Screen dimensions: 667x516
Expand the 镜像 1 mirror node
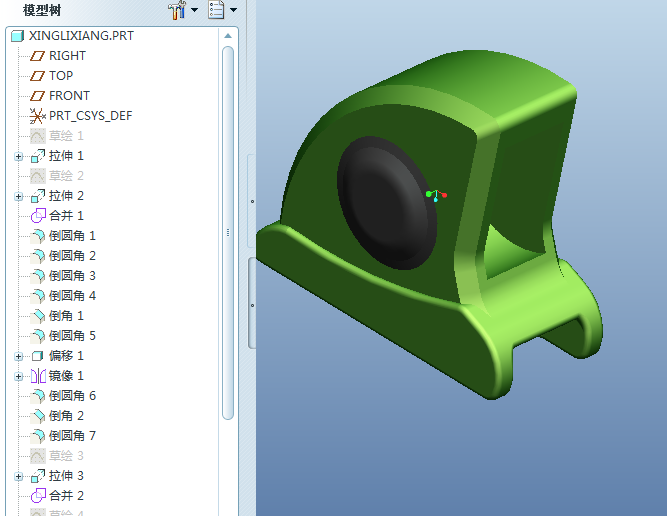click(x=18, y=376)
